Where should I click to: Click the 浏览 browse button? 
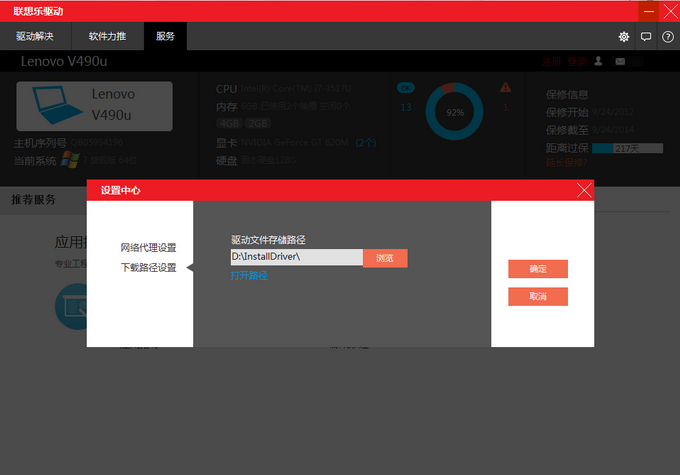pyautogui.click(x=385, y=258)
